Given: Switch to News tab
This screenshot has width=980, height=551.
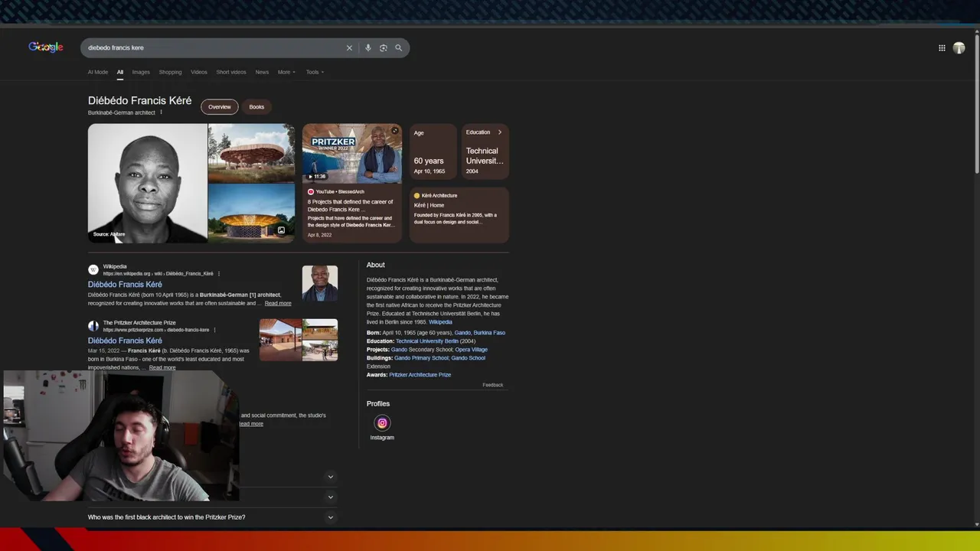Looking at the screenshot, I should pyautogui.click(x=262, y=72).
